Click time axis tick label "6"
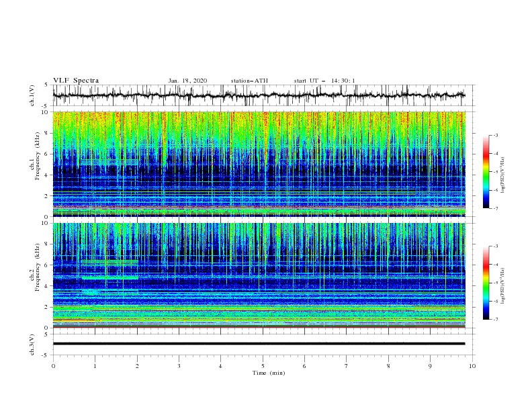 click(304, 366)
